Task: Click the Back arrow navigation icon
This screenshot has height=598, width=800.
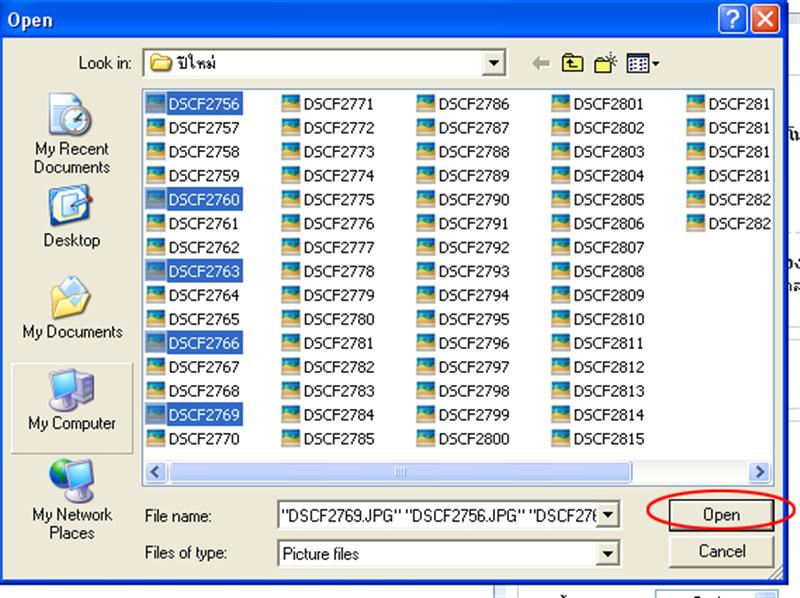Action: tap(541, 64)
